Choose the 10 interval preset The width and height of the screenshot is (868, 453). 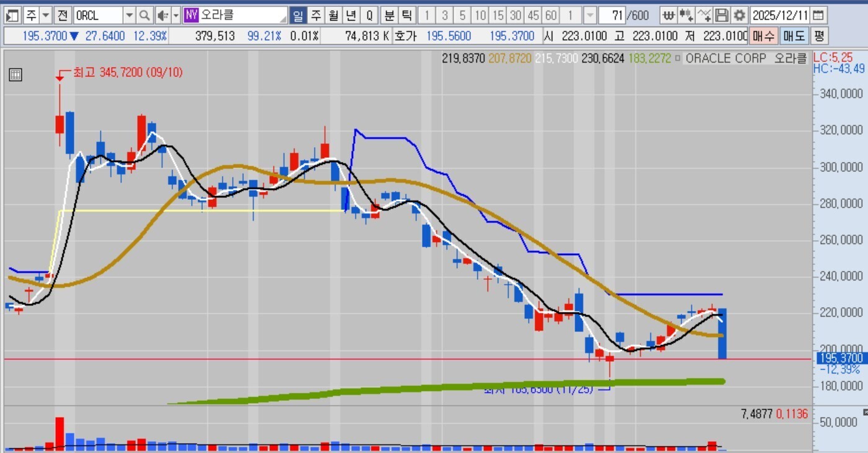pyautogui.click(x=480, y=15)
